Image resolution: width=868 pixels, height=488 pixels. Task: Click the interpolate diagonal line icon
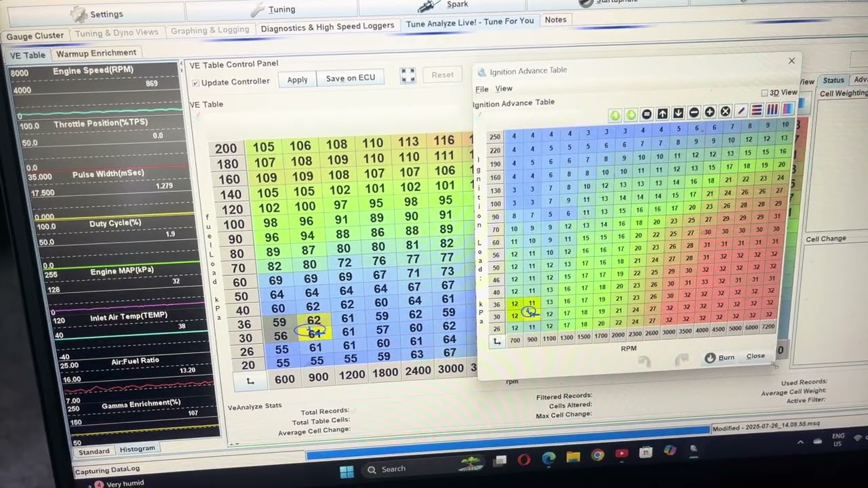point(741,110)
